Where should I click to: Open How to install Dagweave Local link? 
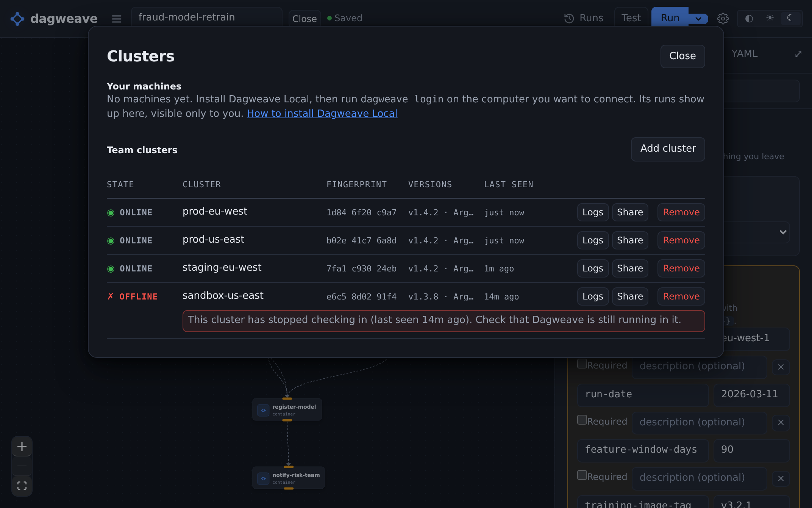pyautogui.click(x=322, y=113)
